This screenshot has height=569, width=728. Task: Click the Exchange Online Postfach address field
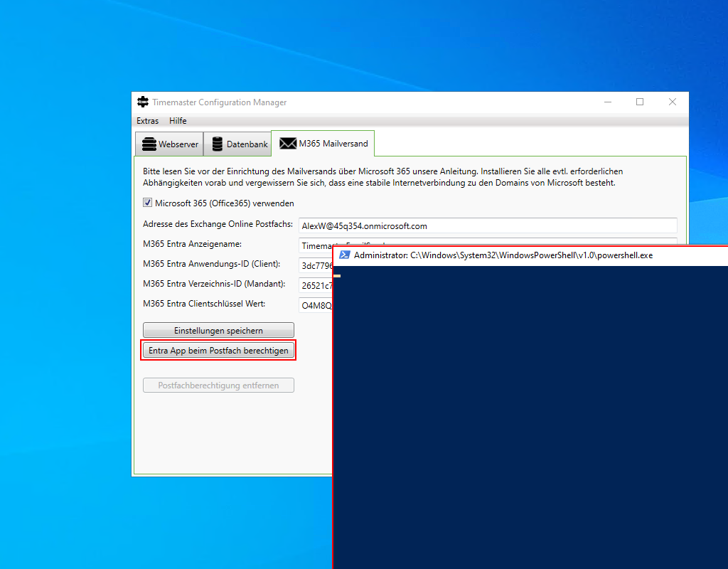[487, 226]
